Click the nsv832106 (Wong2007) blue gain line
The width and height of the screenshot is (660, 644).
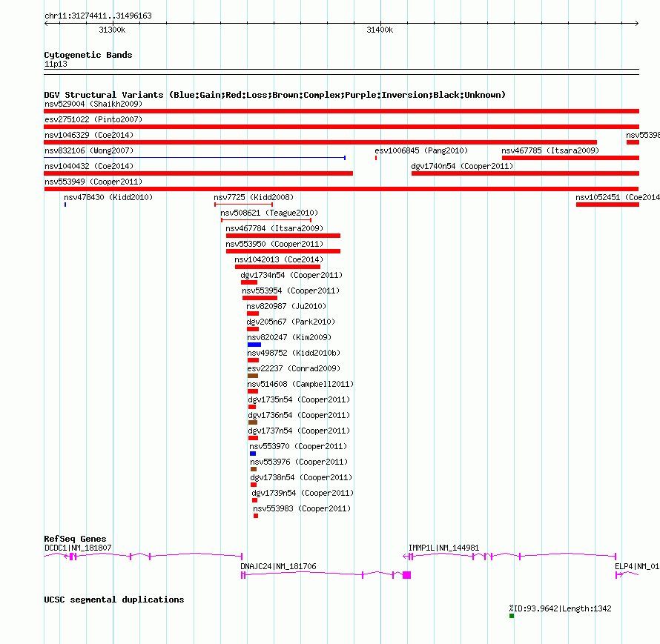tap(194, 158)
